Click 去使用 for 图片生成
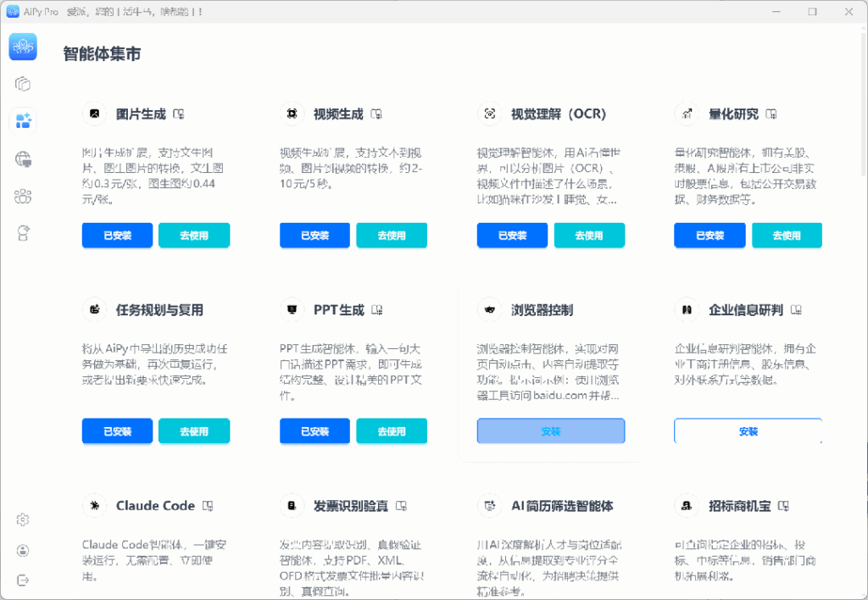 [x=194, y=236]
